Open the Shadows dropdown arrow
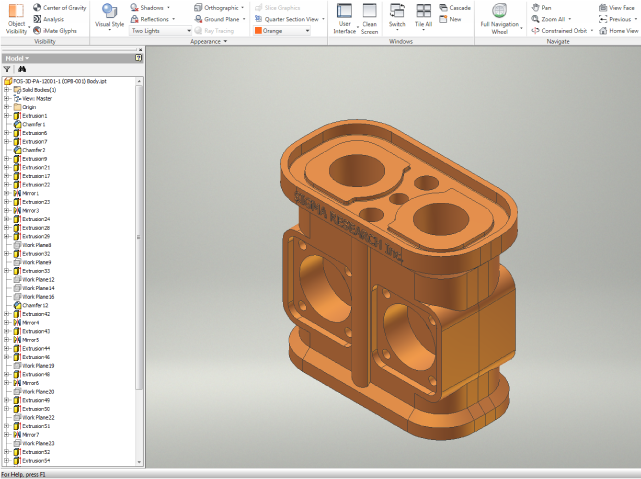This screenshot has height=479, width=641. (x=168, y=8)
